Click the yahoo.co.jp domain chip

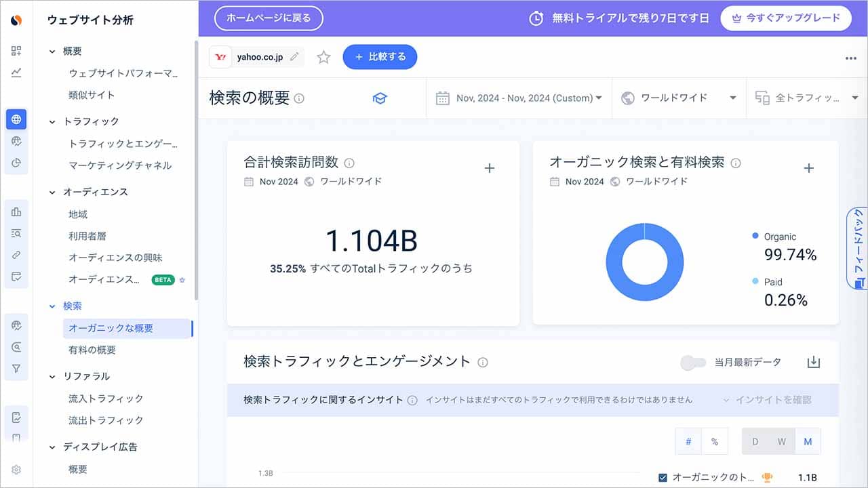click(256, 57)
